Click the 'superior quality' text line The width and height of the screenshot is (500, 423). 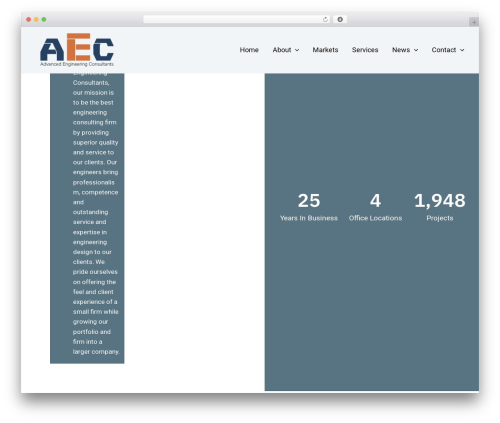click(x=95, y=142)
